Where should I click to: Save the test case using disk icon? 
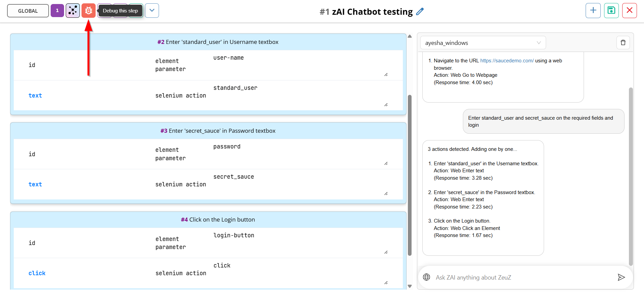611,10
